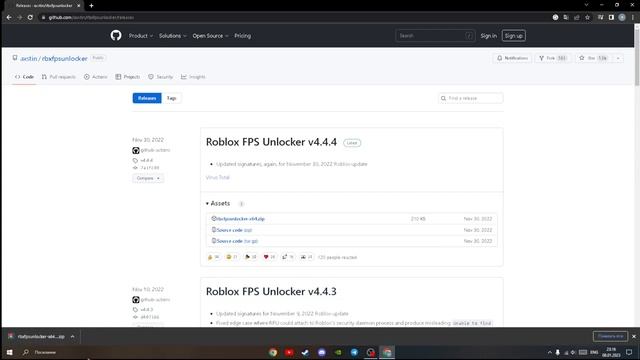Collapse the v4.4.4 Assets section
Viewport: 640px width, 360px height.
218,203
